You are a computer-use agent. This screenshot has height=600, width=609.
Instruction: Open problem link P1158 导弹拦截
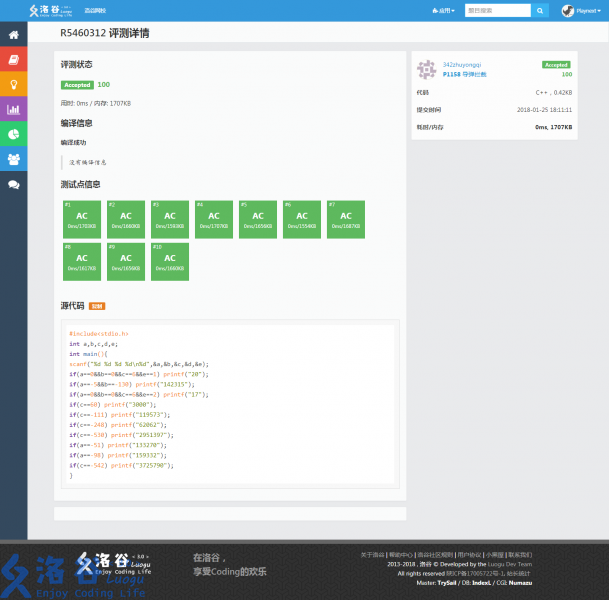point(464,74)
